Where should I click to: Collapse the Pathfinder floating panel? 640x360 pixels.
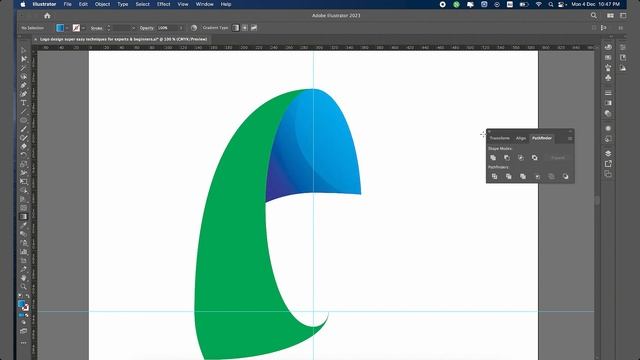(x=570, y=131)
